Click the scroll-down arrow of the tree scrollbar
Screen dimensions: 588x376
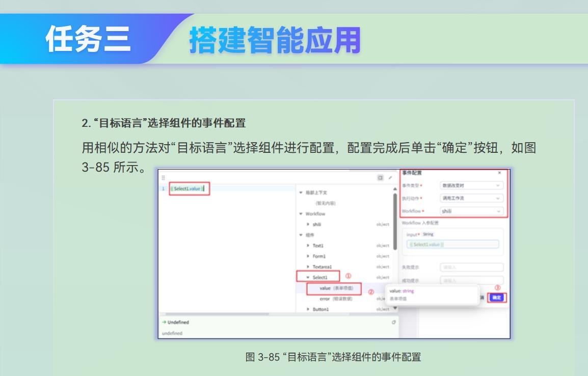tap(395, 308)
